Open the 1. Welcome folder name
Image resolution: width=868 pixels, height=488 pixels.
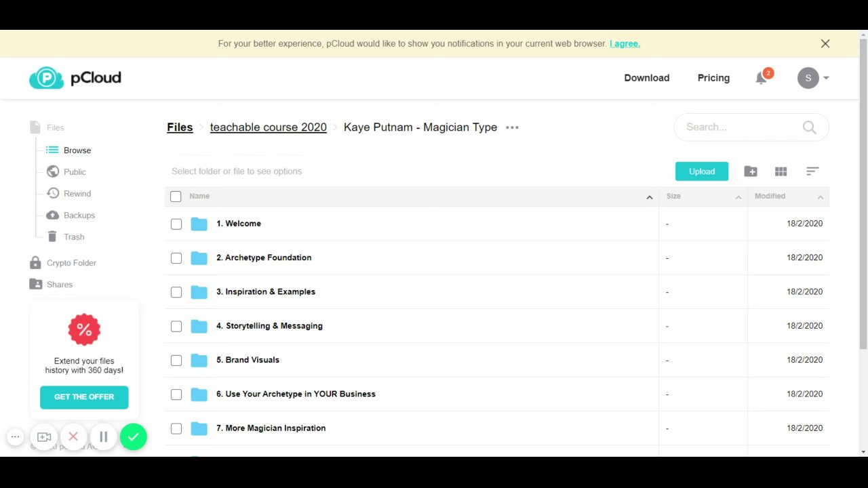[239, 223]
